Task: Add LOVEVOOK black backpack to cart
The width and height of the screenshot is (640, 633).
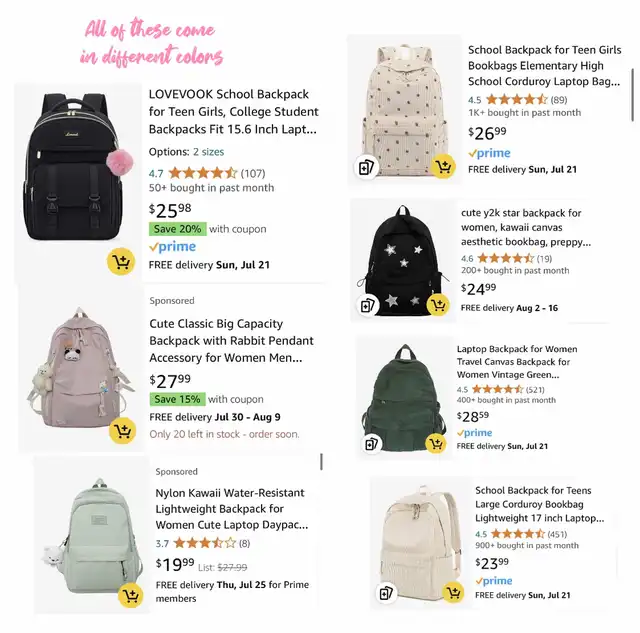Action: [121, 261]
